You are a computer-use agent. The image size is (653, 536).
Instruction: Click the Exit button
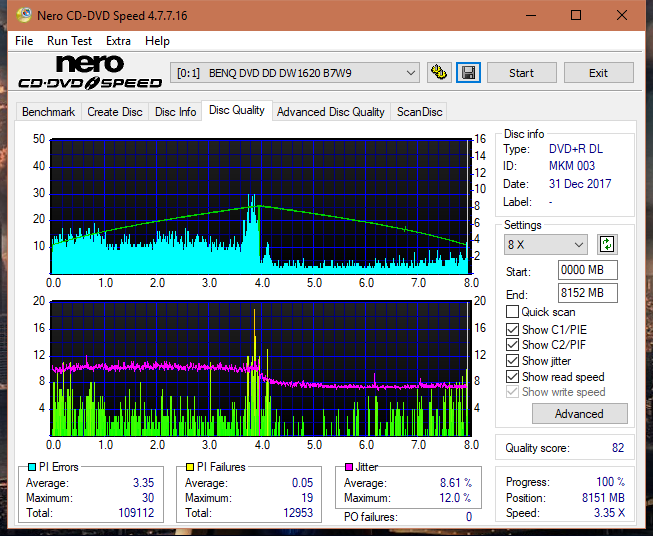[x=598, y=73]
